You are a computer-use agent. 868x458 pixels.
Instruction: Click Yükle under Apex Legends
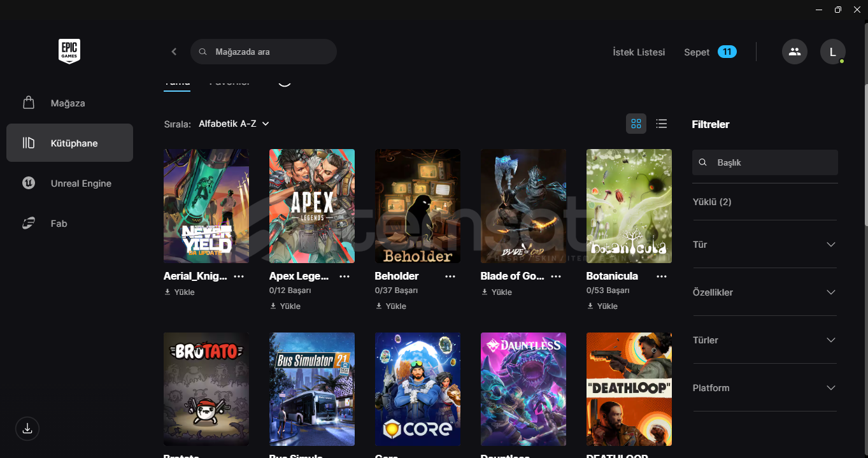[285, 306]
